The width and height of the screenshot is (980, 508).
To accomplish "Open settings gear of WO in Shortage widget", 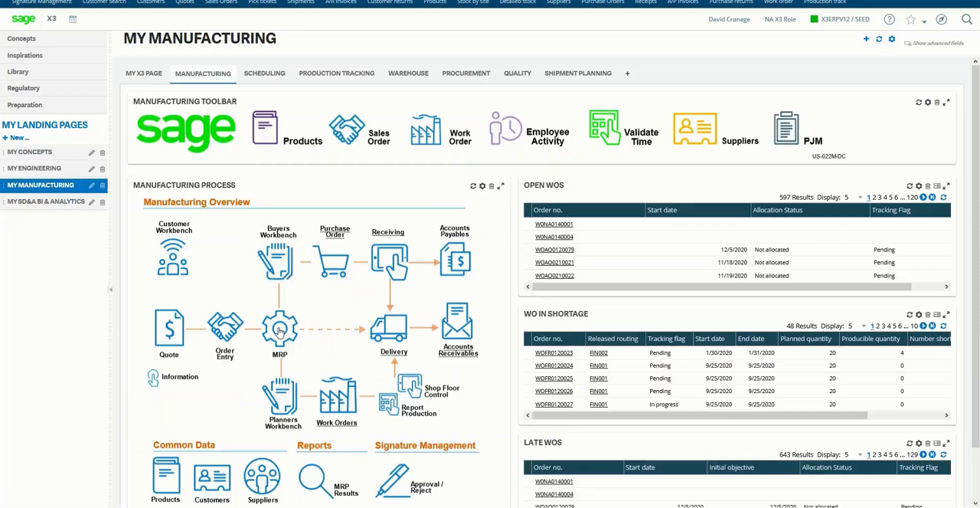I will pos(919,315).
